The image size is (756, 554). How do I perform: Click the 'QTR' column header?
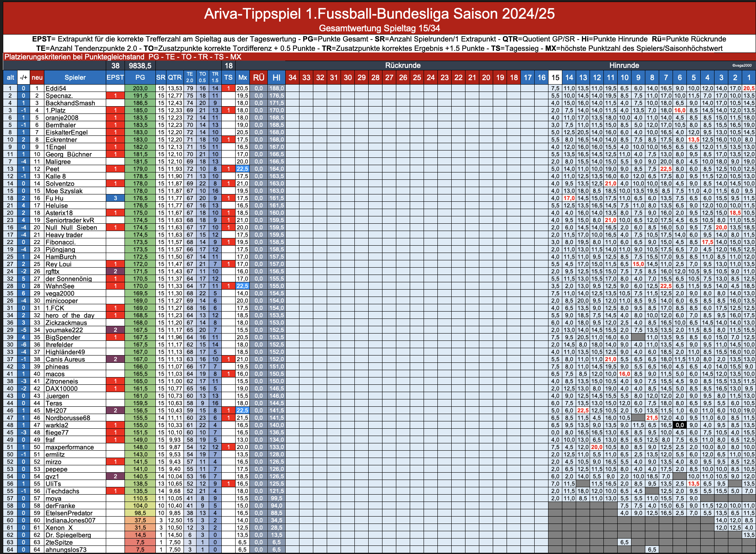coord(175,77)
